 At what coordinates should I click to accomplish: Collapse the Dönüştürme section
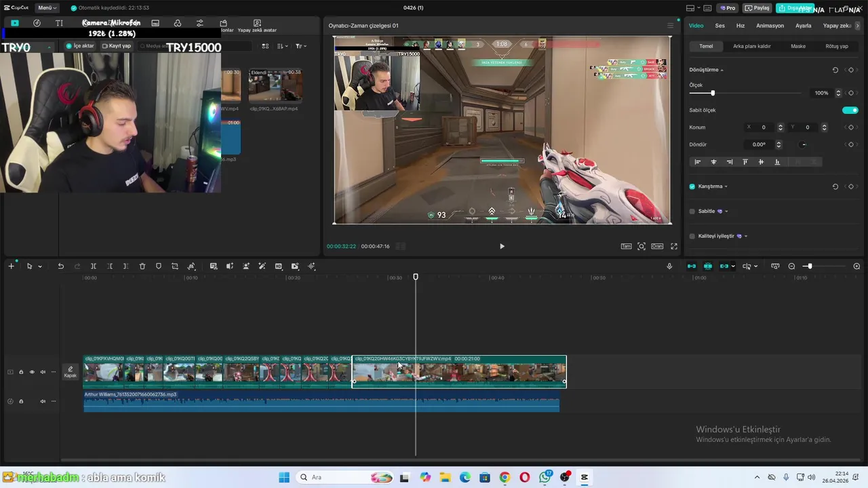tap(722, 70)
